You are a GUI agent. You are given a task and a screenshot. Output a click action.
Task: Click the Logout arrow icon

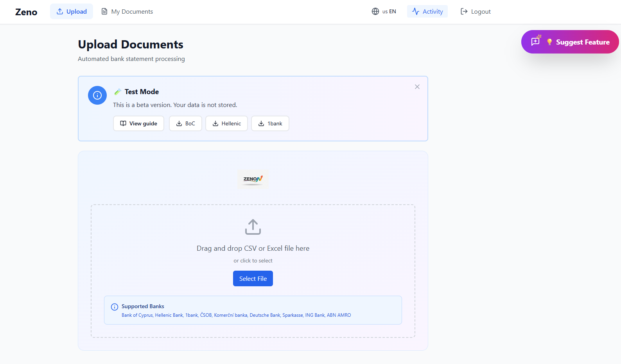464,11
